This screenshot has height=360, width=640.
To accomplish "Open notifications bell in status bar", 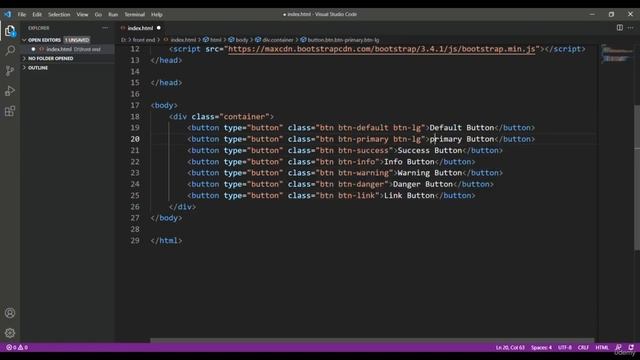I will (631, 347).
